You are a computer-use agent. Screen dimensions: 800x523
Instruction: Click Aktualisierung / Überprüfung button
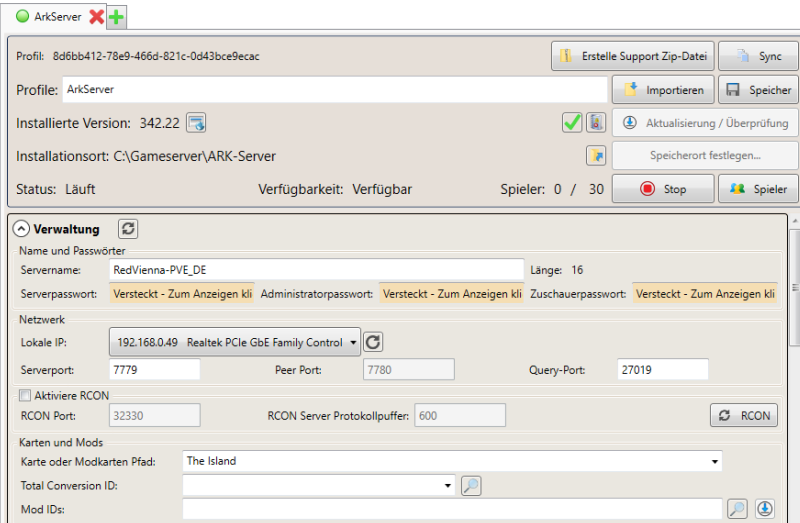pos(705,123)
